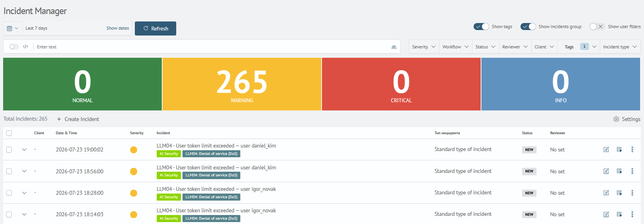Click list-export icon for 18:56:00 incident
Image resolution: width=644 pixels, height=224 pixels.
pos(619,171)
